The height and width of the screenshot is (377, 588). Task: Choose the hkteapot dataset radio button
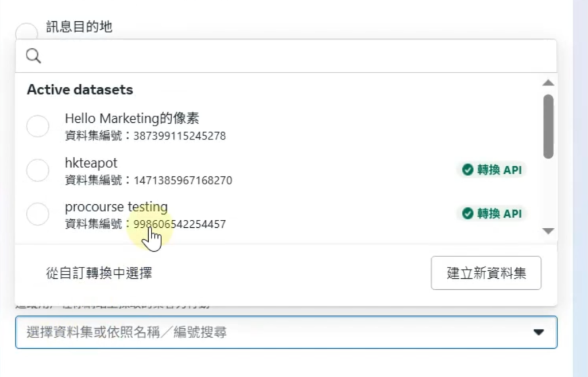(38, 170)
